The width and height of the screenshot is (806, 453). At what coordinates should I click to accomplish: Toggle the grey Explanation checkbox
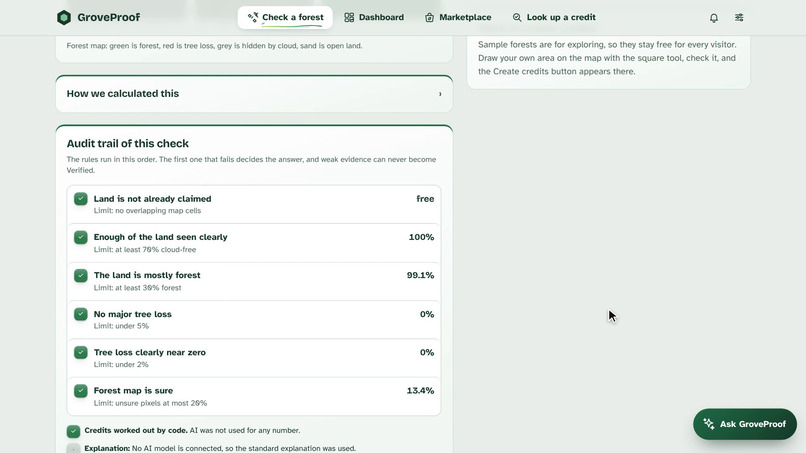tap(74, 448)
